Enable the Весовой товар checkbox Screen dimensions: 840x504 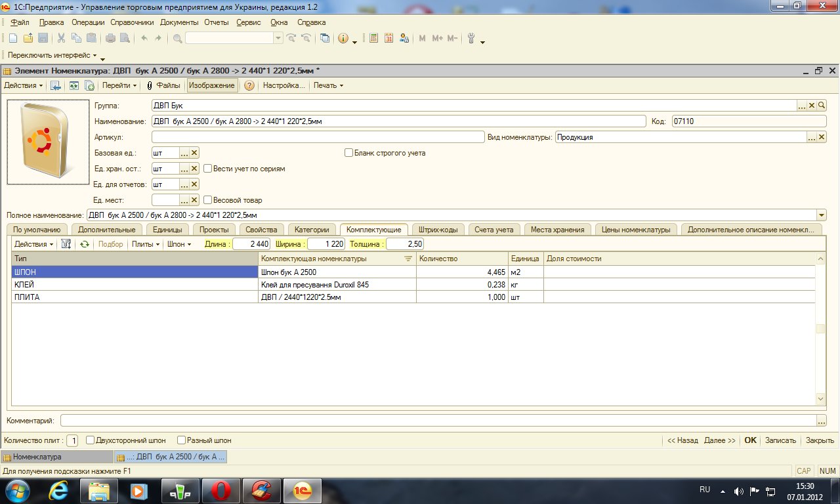coord(208,200)
